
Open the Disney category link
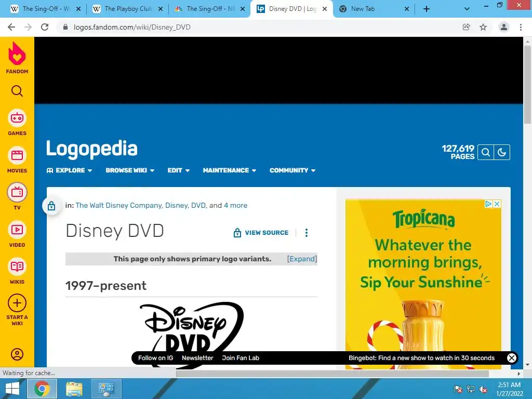point(177,206)
